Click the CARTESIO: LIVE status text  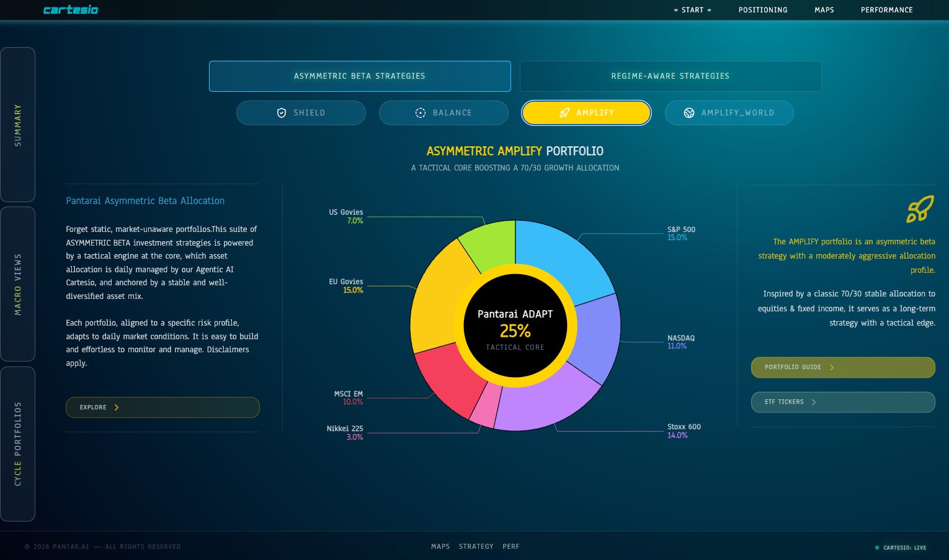pyautogui.click(x=905, y=548)
